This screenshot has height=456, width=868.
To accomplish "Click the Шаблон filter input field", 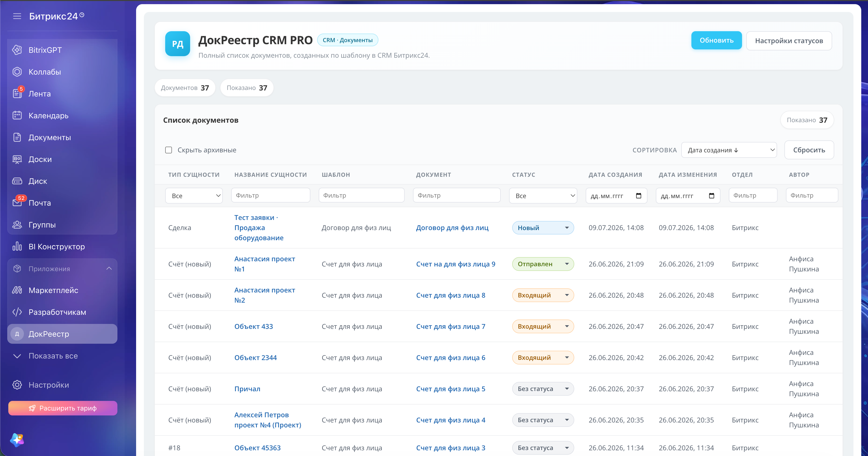I will pos(361,195).
